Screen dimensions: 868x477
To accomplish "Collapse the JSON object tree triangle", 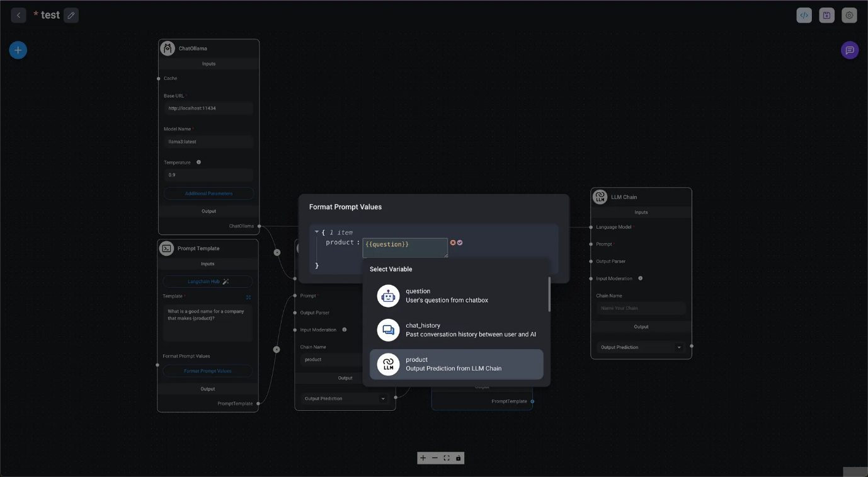I will point(317,233).
